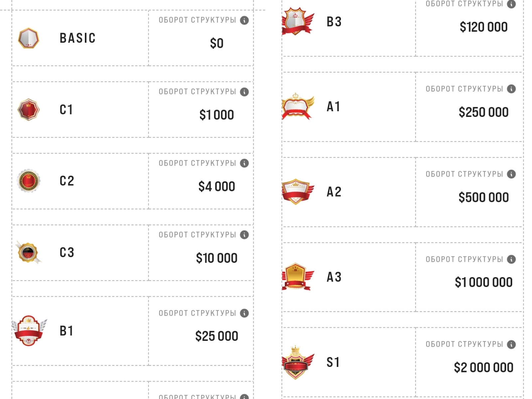Click the S1 crowned shield badge

coord(297,362)
